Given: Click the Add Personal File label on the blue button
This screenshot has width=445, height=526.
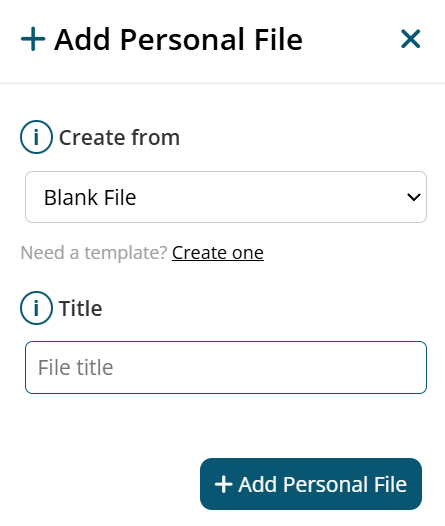Looking at the screenshot, I should pyautogui.click(x=323, y=484).
